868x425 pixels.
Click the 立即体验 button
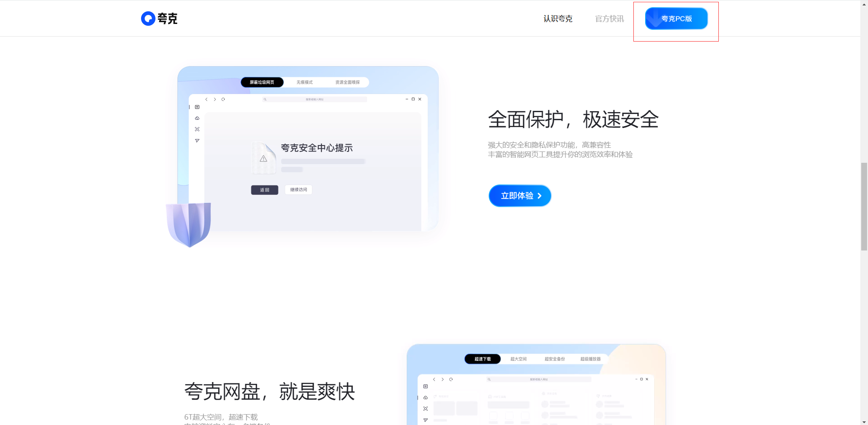pos(520,196)
